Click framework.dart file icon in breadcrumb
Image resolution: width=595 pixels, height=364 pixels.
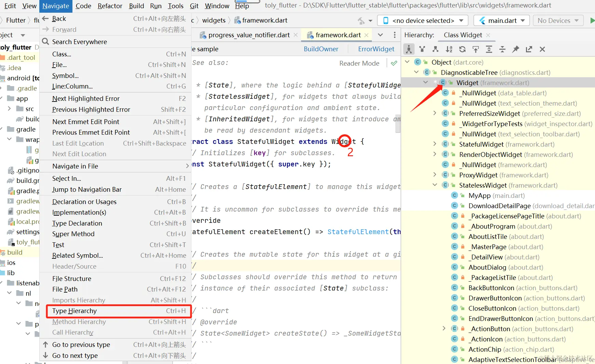click(238, 21)
